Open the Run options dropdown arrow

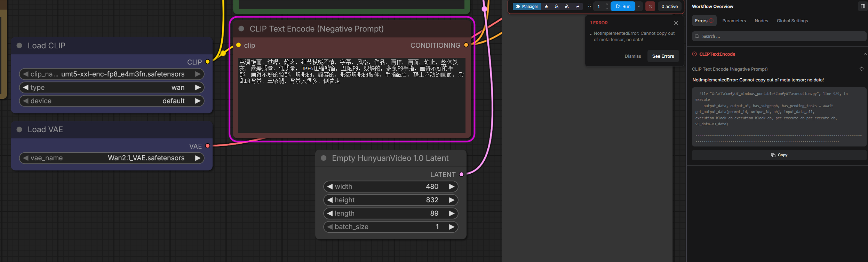(639, 6)
